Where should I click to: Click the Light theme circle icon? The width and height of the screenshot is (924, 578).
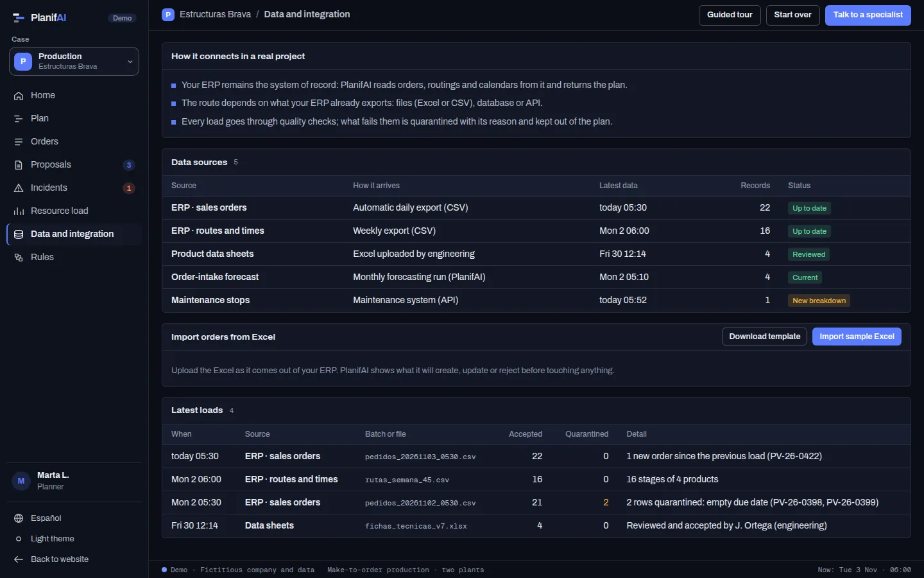point(19,539)
